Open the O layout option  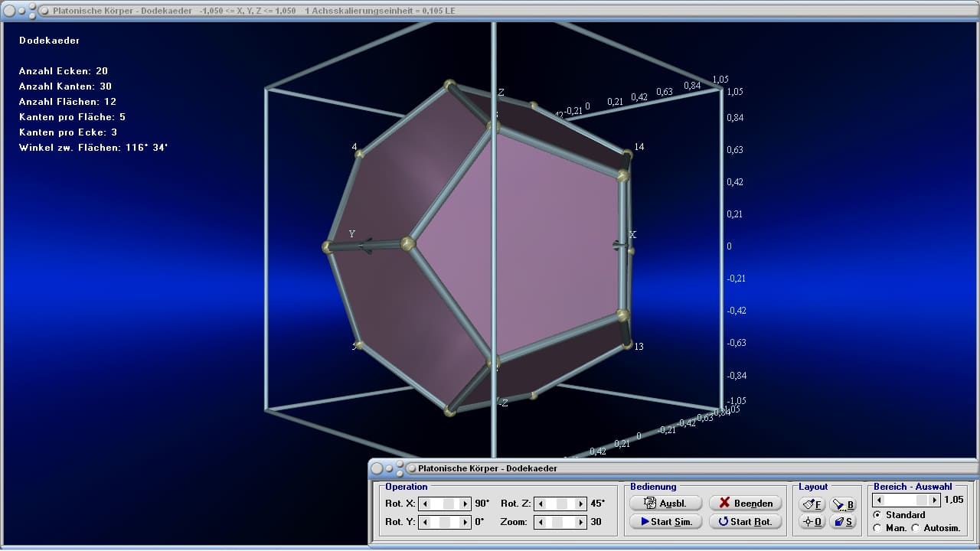point(812,522)
